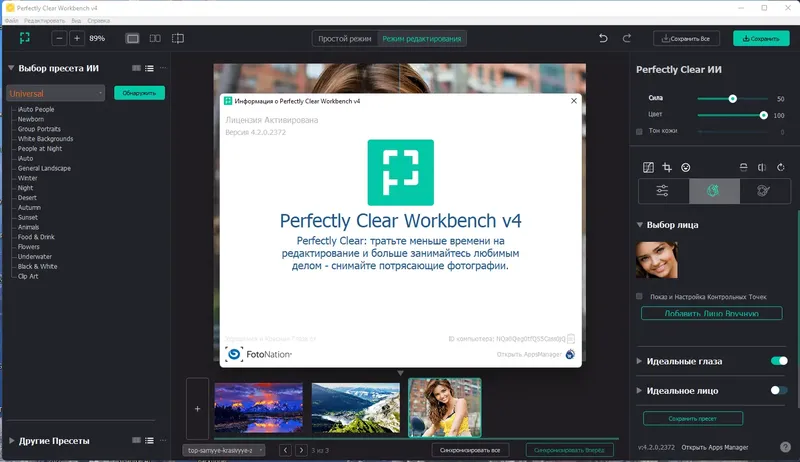Zoom in with the plus button
The image size is (800, 462).
77,38
